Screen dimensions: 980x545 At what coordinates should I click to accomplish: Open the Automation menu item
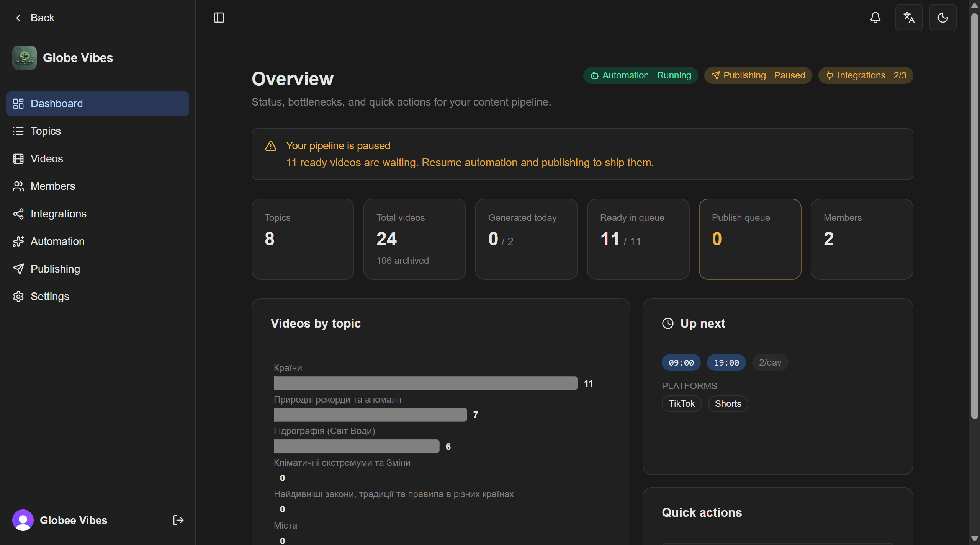[98, 241]
